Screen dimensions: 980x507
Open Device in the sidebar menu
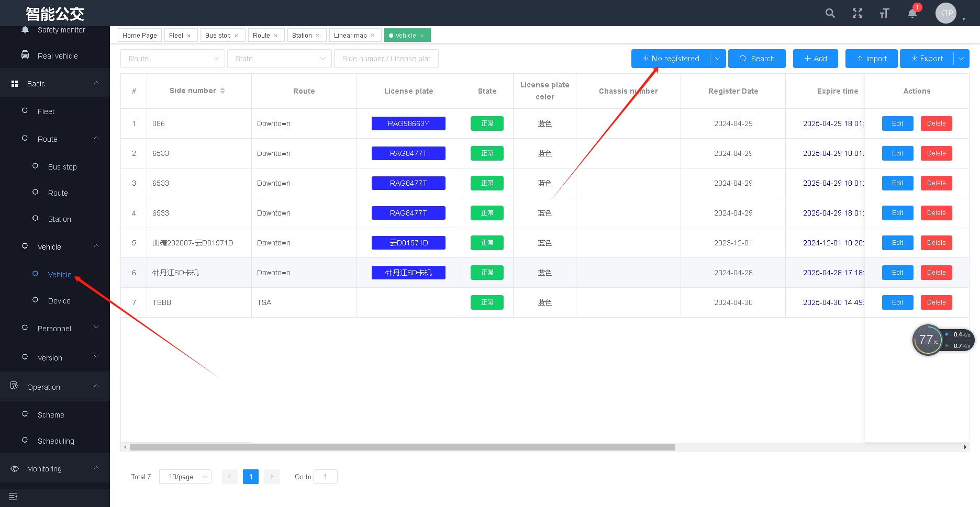(59, 301)
